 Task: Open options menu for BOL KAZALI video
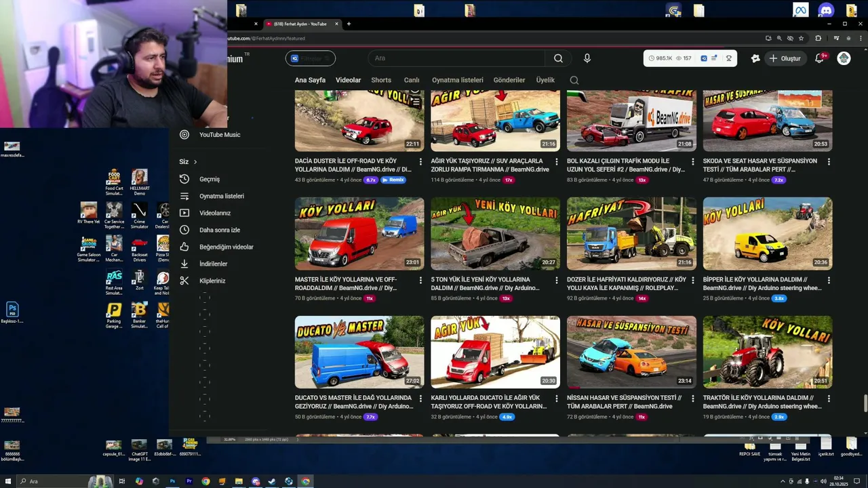pyautogui.click(x=693, y=162)
